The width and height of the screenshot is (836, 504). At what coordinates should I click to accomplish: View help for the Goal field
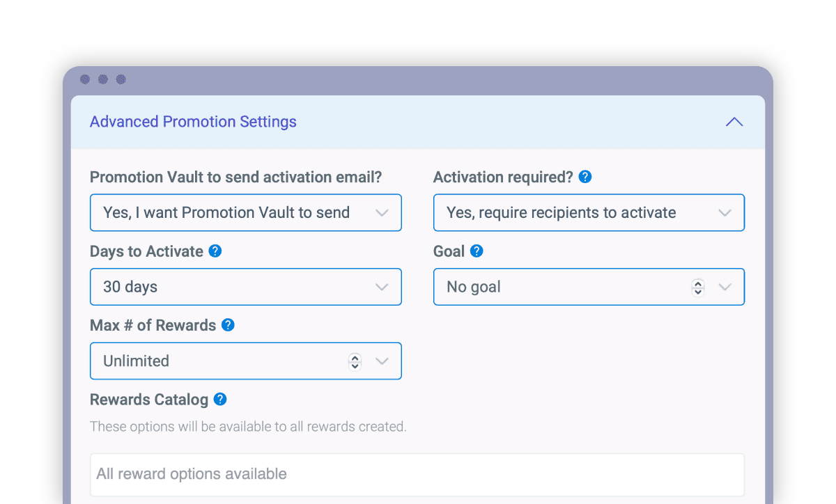click(x=479, y=251)
